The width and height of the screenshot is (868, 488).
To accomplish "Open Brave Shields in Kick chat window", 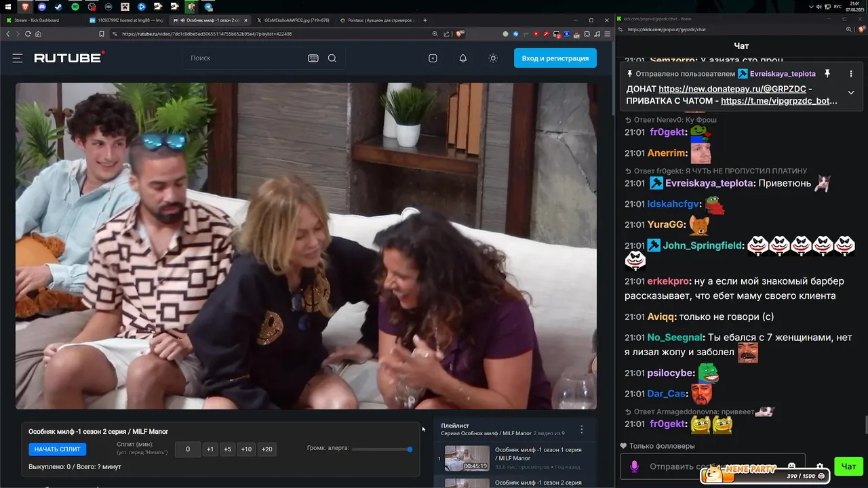I will coord(861,29).
